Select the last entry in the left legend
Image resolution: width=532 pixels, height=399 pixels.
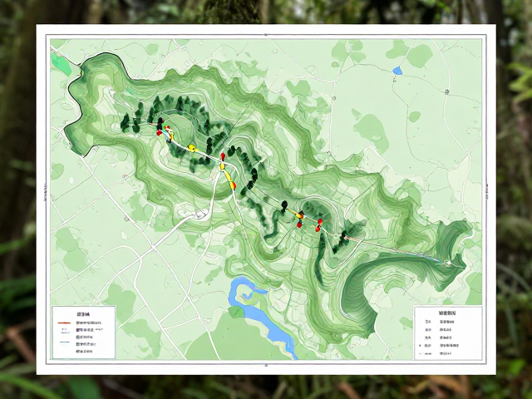point(85,352)
